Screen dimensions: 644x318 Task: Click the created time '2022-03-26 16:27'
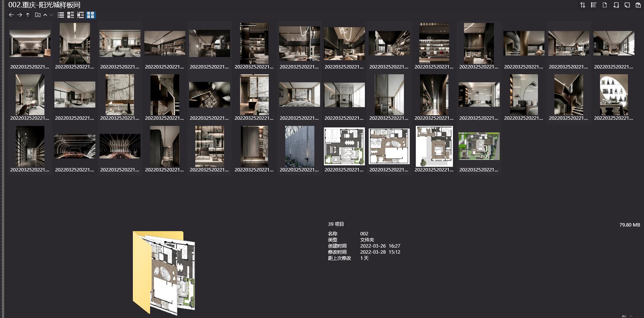point(380,246)
